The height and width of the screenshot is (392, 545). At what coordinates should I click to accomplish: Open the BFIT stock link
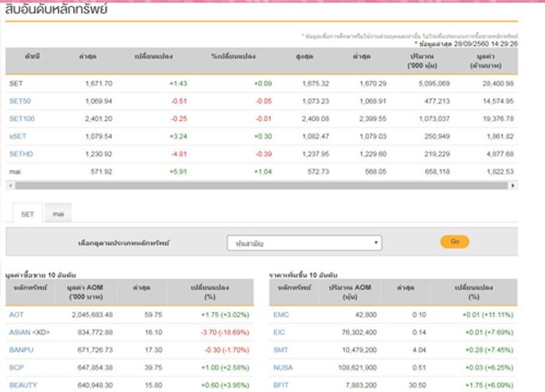point(281,385)
